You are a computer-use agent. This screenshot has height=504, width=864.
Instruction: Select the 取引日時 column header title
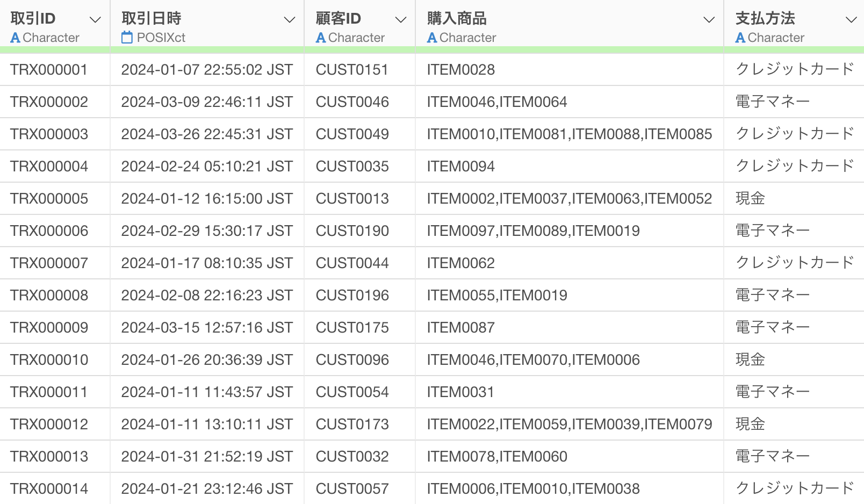[x=152, y=18]
